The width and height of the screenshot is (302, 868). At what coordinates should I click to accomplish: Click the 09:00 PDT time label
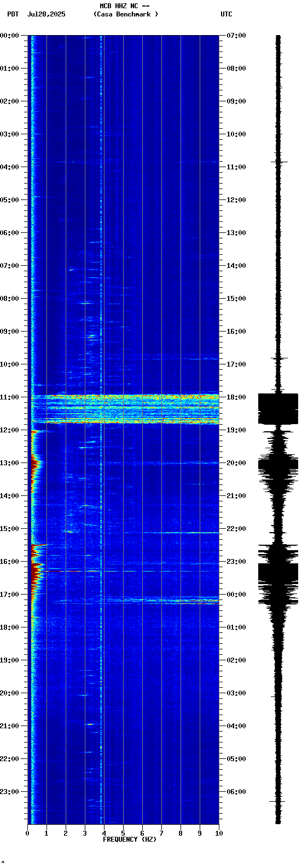[9, 332]
